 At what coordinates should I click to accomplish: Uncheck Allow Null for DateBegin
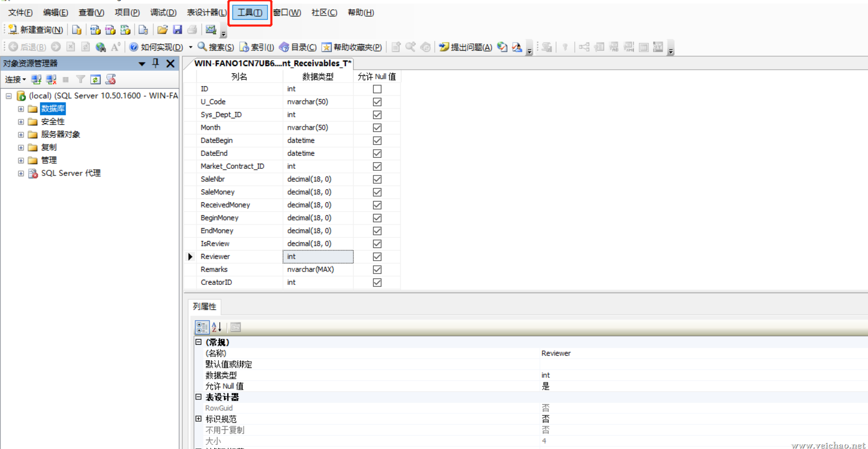377,140
